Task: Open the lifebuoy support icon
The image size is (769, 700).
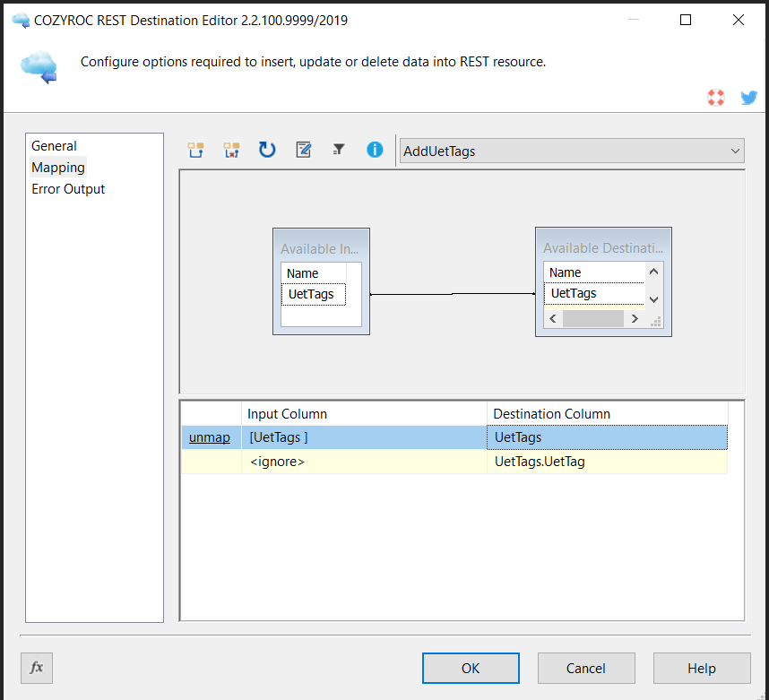Action: (x=716, y=97)
